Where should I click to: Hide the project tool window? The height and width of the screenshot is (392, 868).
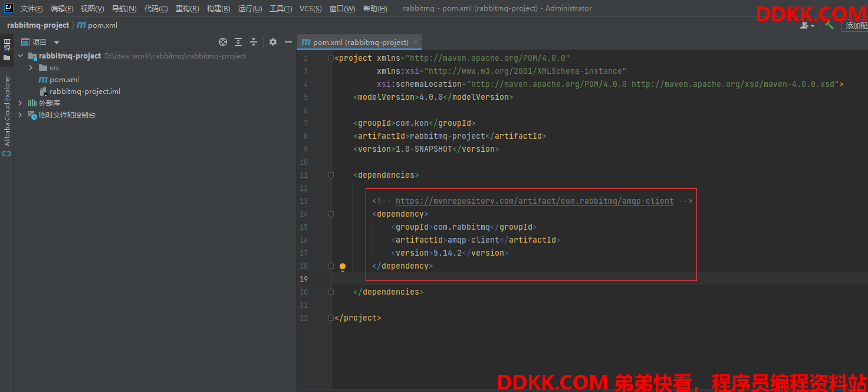pos(288,42)
